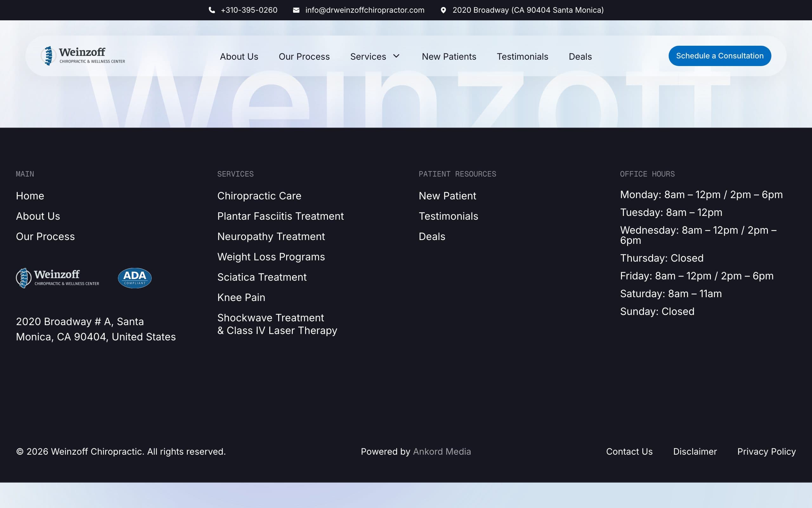Expand the Services dropdown chevron
The width and height of the screenshot is (812, 508).
tap(396, 56)
